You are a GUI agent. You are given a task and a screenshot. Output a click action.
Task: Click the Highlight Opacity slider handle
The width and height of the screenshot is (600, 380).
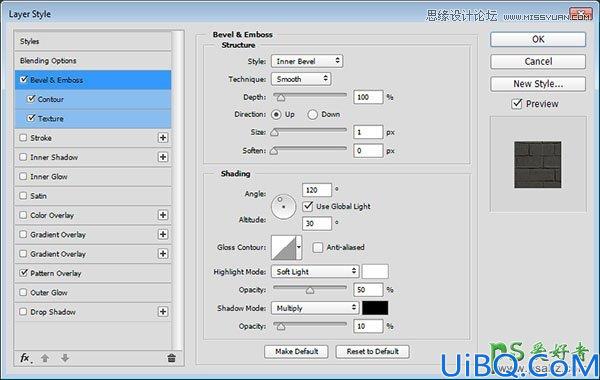click(x=310, y=290)
